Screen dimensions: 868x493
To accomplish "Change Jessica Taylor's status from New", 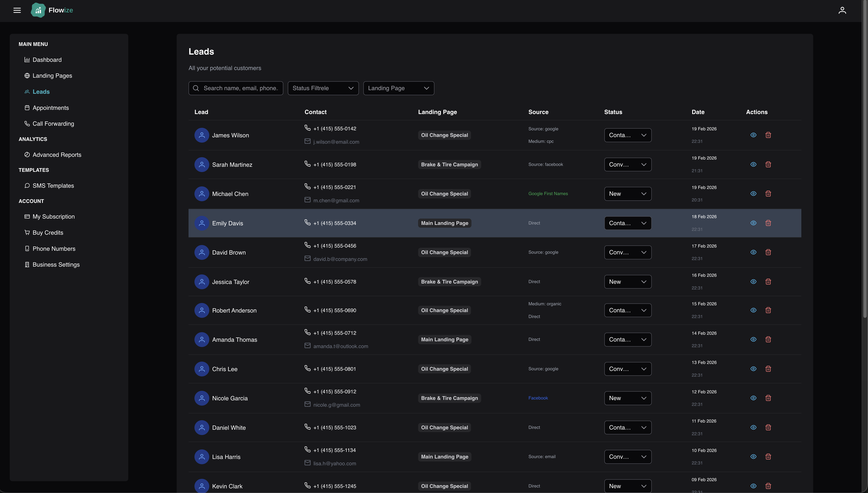I will point(628,281).
